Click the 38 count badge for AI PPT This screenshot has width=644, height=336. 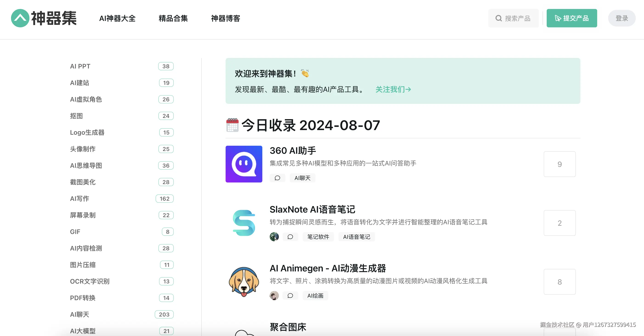tap(166, 66)
